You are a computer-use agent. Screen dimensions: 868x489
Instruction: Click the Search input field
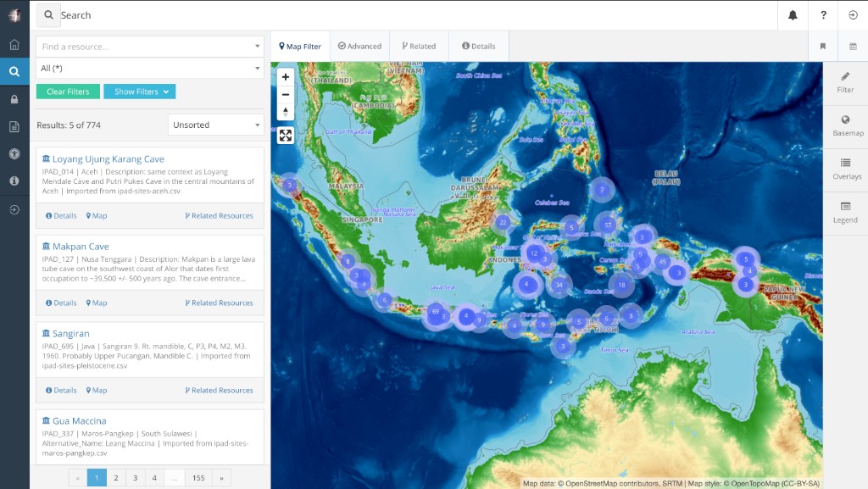[x=418, y=15]
